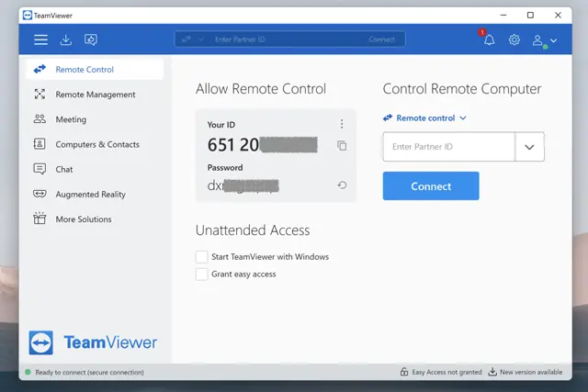Switch to Meeting in the sidebar
Image resolution: width=588 pixels, height=392 pixels.
(95, 119)
